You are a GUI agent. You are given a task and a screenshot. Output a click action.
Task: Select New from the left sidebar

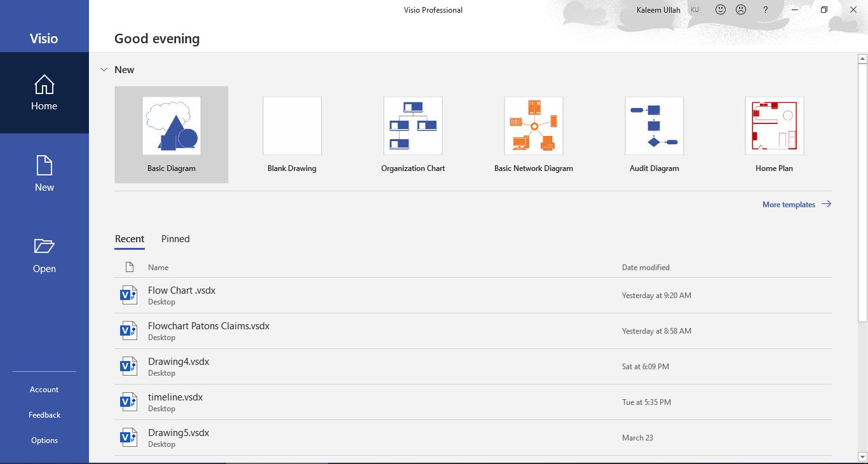(44, 174)
